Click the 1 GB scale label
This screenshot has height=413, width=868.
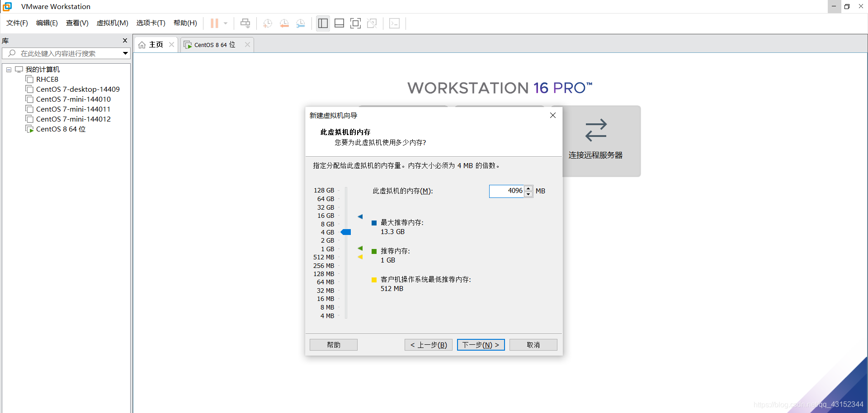pos(327,249)
